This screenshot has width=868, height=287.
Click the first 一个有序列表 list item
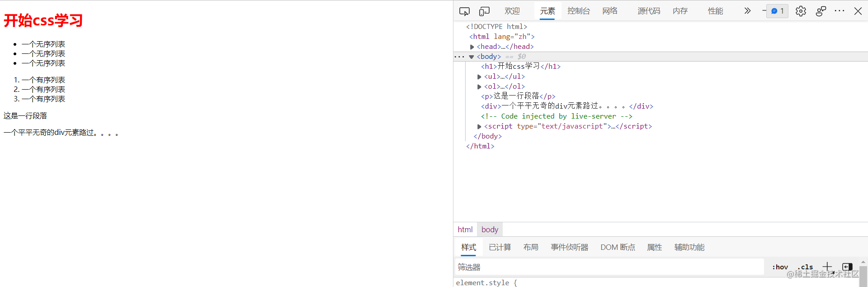point(43,80)
